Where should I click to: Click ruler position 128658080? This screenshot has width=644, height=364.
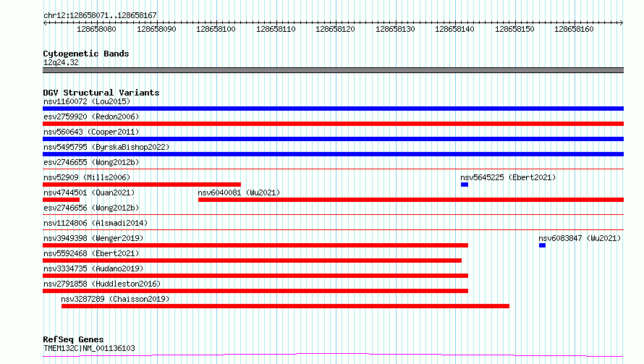tap(96, 29)
